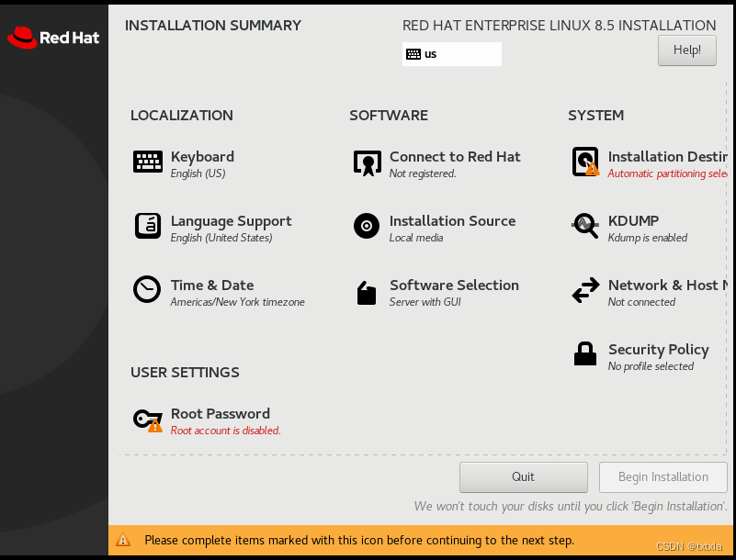Open the Security Policy label
The width and height of the screenshot is (736, 560).
659,350
